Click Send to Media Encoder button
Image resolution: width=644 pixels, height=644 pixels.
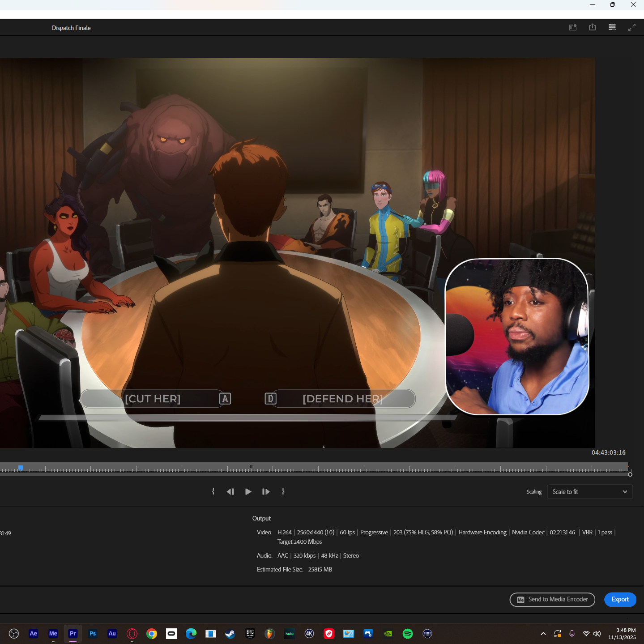click(552, 599)
